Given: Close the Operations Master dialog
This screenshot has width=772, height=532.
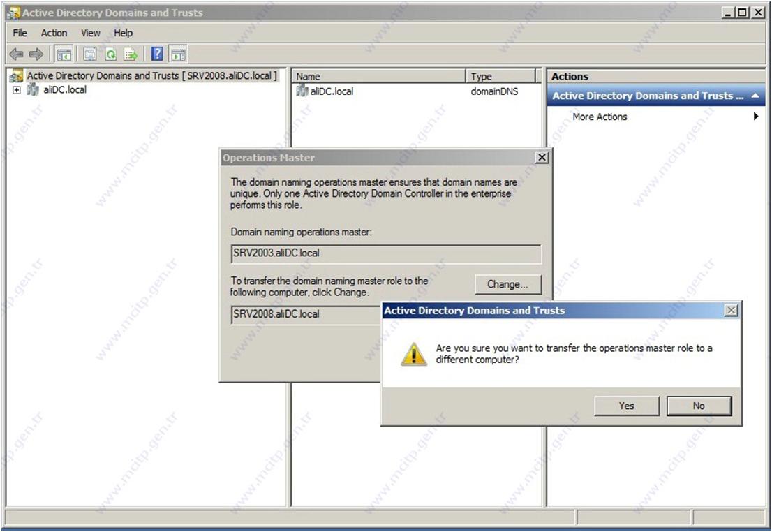Looking at the screenshot, I should pos(542,157).
